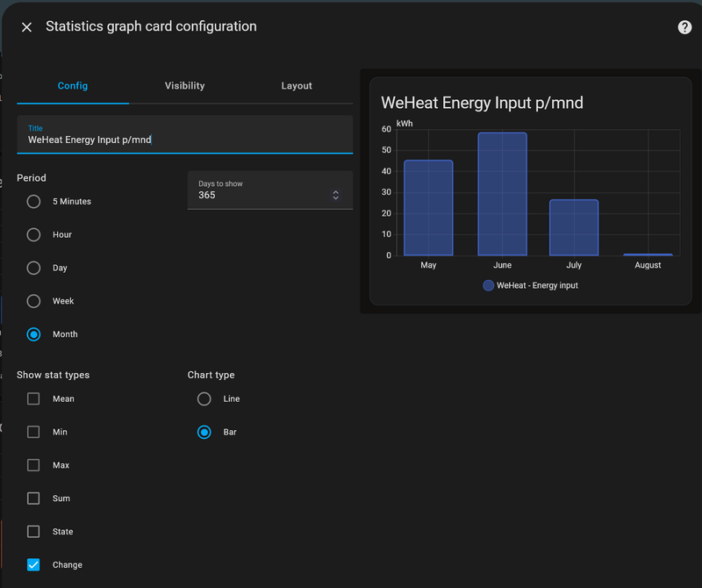Screen dimensions: 702x588
Task: Switch chart type to Line
Action: 204,399
